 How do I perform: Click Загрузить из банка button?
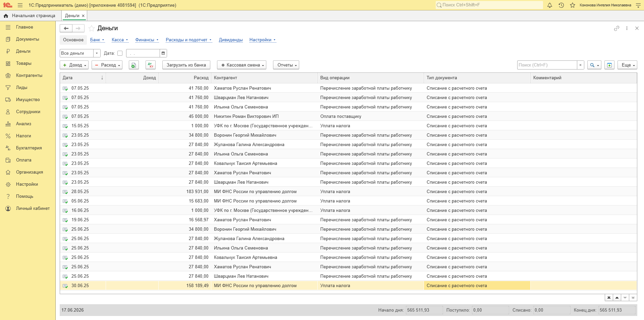pos(186,65)
